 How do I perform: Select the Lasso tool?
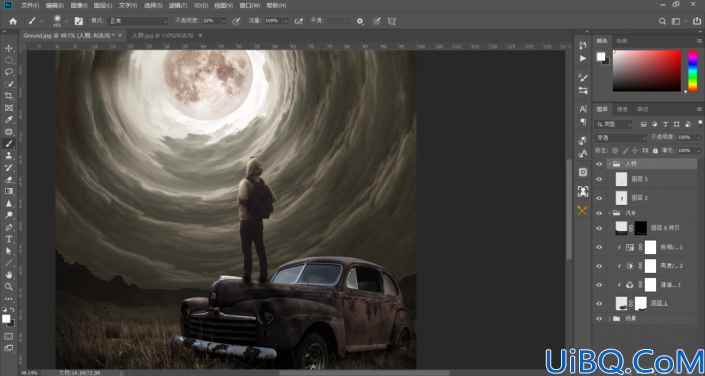[x=9, y=72]
